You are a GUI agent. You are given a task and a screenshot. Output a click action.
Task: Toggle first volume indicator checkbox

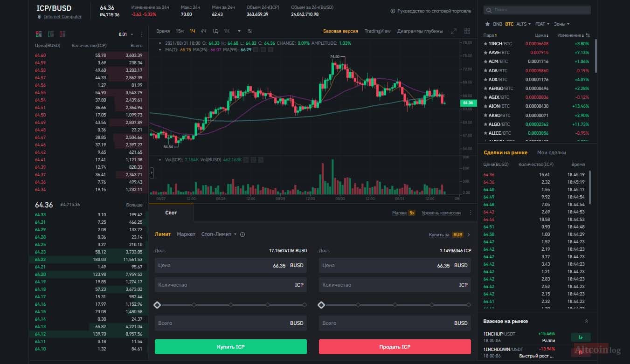click(x=246, y=160)
